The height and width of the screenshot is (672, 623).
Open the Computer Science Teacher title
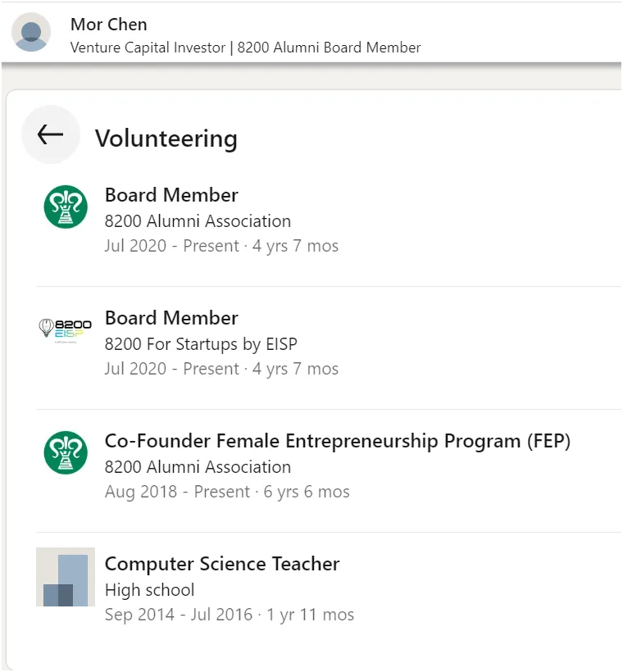pyautogui.click(x=222, y=564)
